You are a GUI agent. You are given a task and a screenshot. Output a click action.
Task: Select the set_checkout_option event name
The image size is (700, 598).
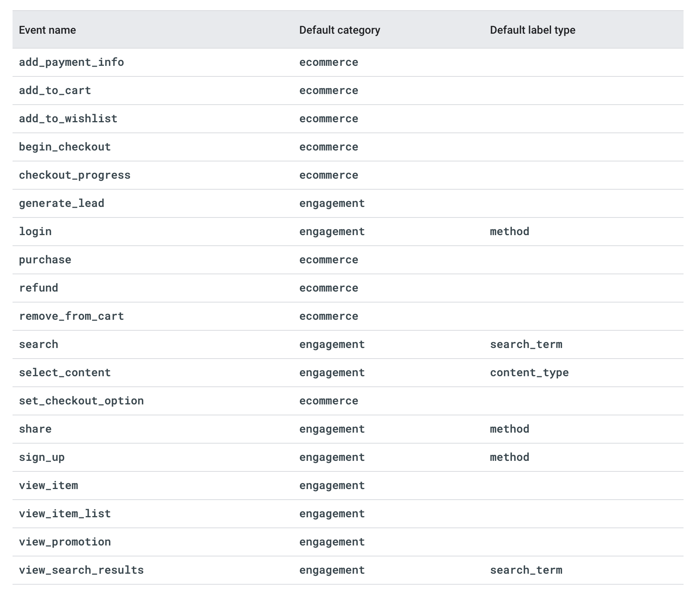click(81, 401)
